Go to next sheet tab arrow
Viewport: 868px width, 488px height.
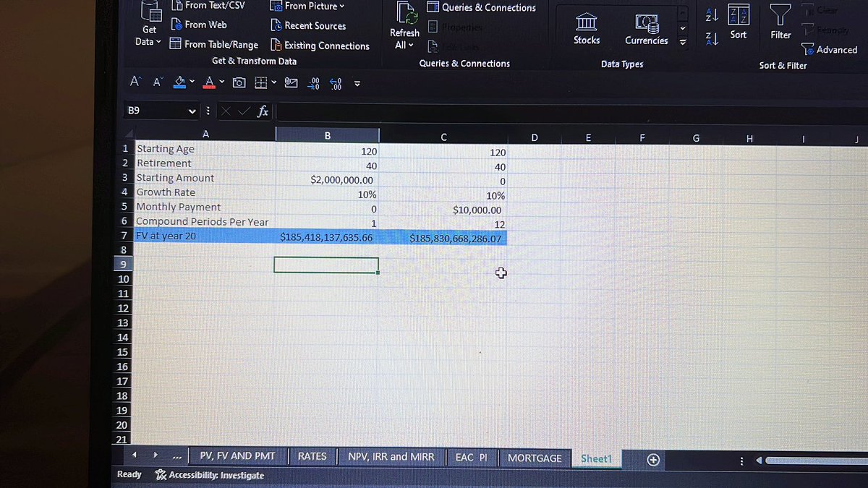156,455
